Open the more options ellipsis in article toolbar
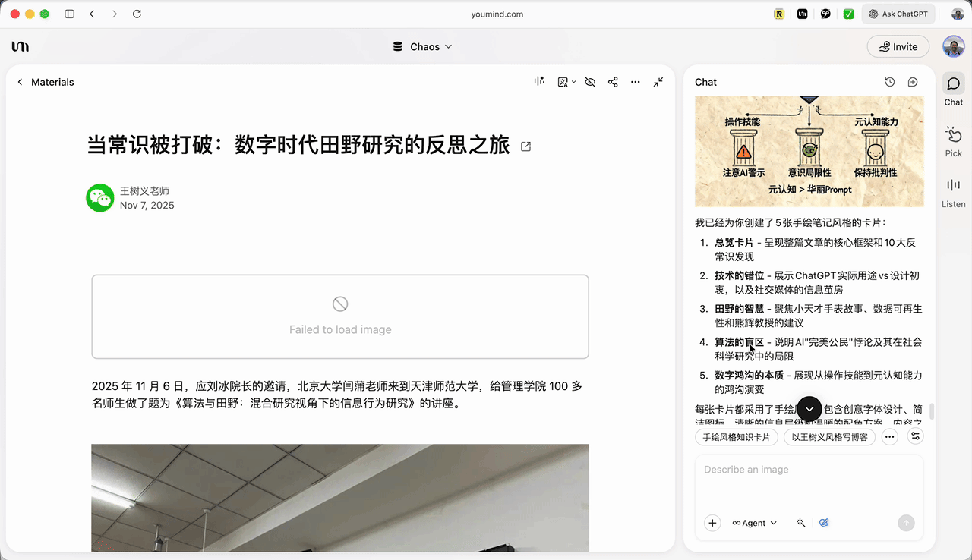 point(636,82)
